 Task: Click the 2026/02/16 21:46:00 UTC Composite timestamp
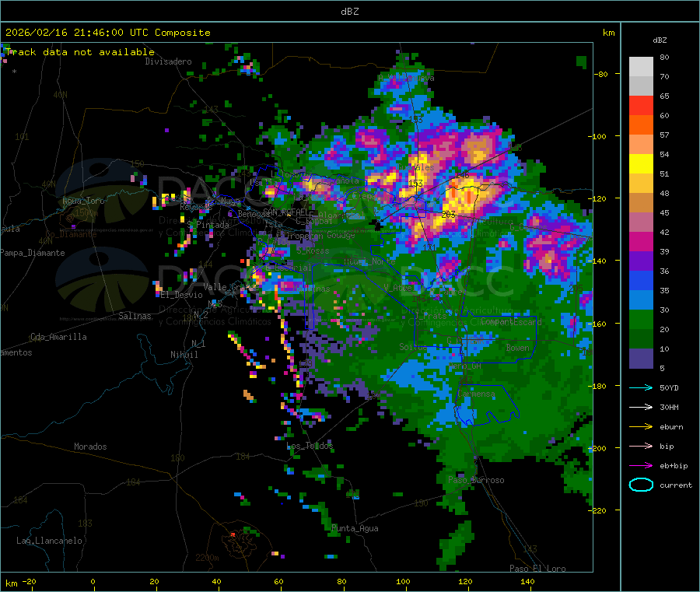coord(107,33)
